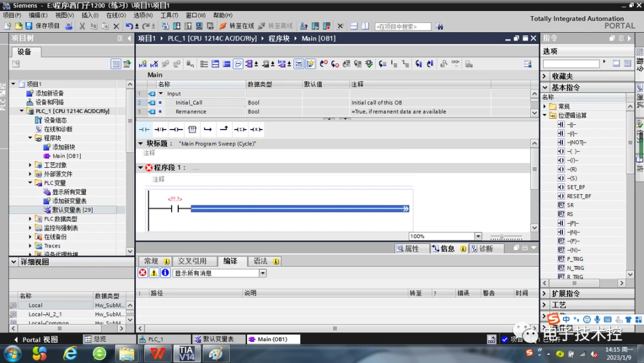Select the -|NOT|- instruction
The image size is (644, 363).
[x=576, y=142]
